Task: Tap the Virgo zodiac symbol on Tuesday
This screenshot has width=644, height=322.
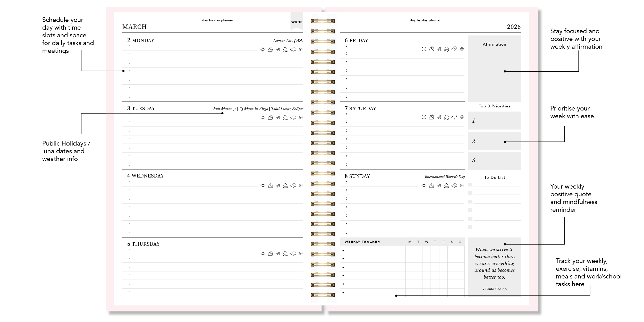Action: click(241, 109)
